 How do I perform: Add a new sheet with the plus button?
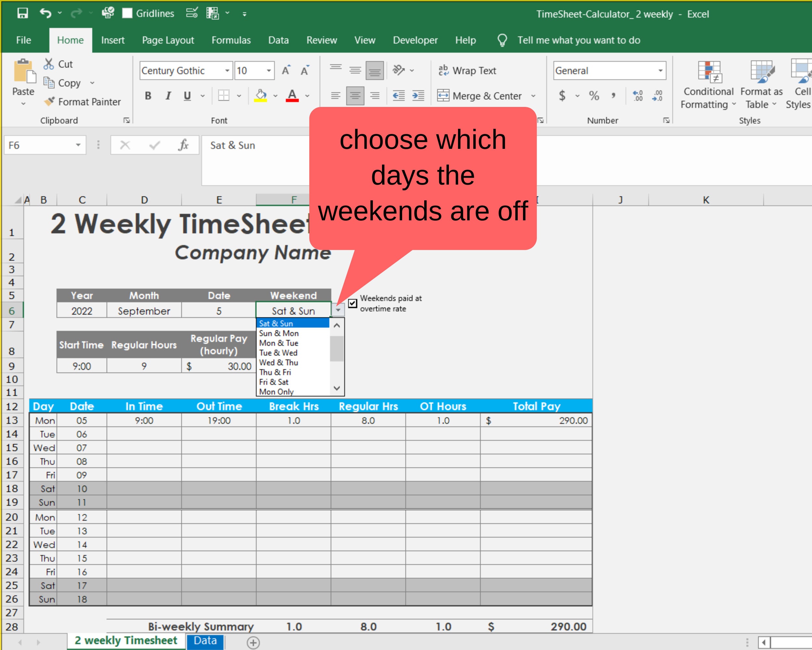pos(253,640)
